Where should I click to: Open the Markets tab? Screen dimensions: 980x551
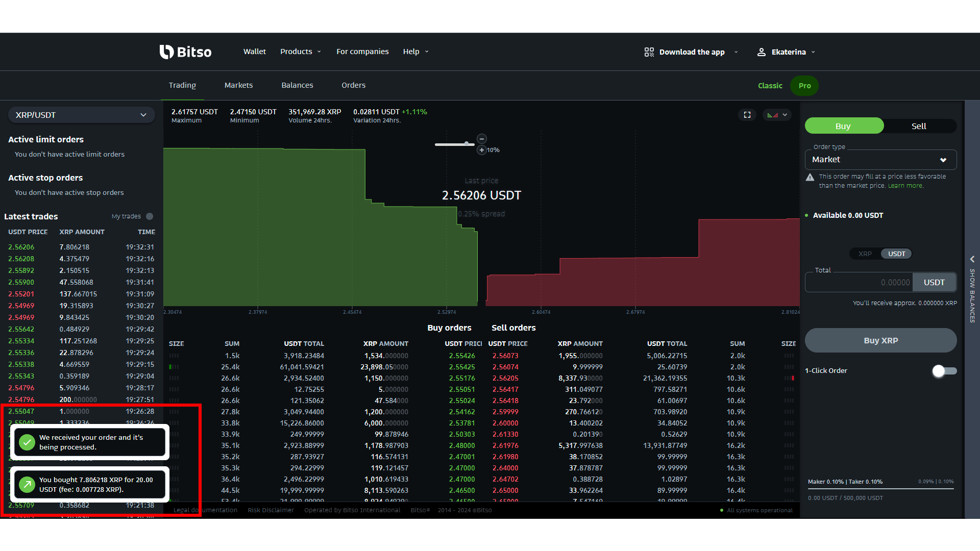click(x=238, y=85)
